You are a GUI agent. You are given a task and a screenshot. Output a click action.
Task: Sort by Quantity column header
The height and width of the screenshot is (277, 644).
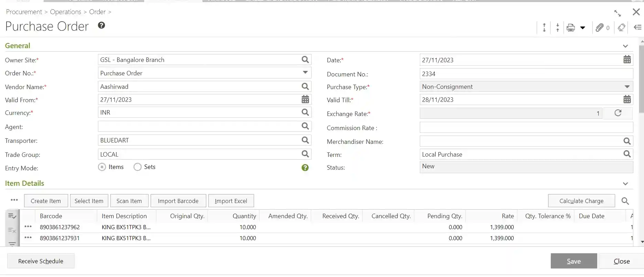[x=244, y=216]
